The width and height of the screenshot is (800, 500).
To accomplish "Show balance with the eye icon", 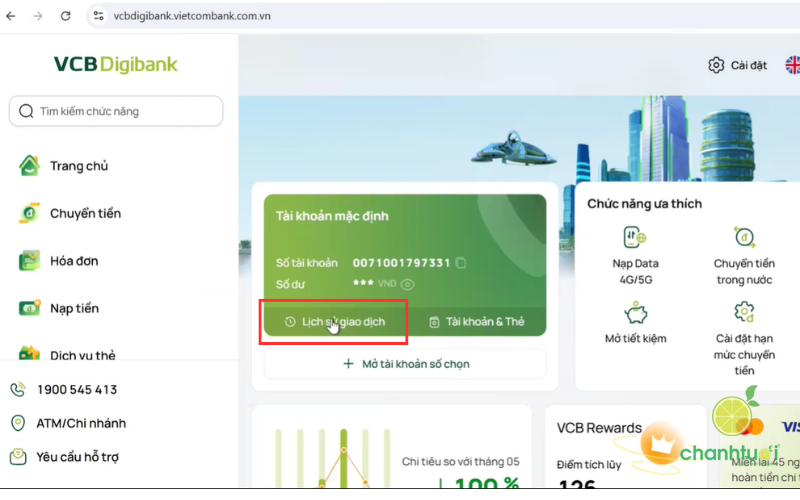I will pos(407,284).
